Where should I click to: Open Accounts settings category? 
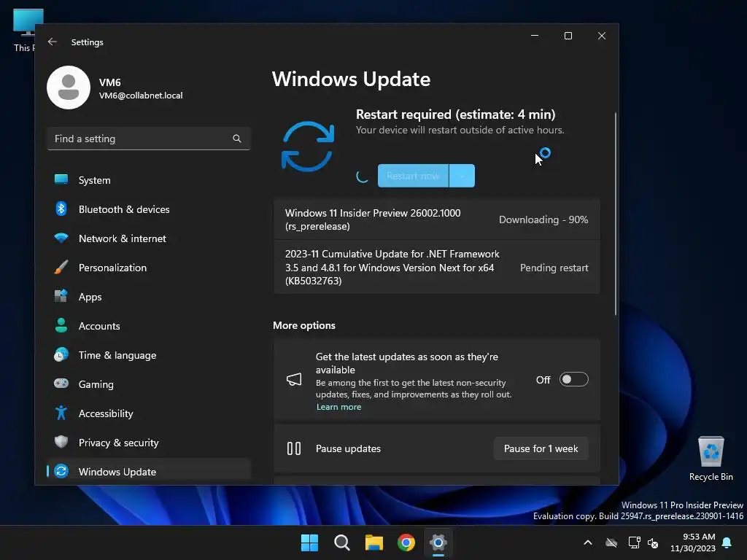pos(99,326)
